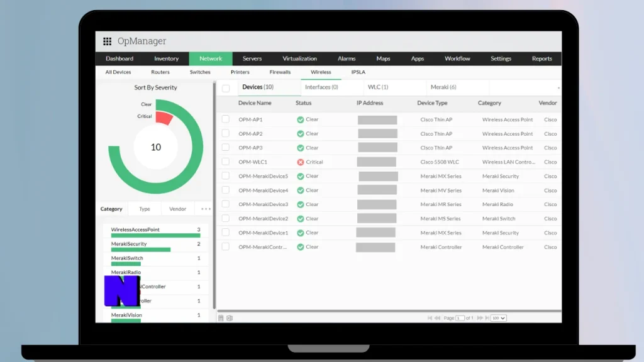Click the page number input field
This screenshot has width=644, height=362.
[x=460, y=318]
